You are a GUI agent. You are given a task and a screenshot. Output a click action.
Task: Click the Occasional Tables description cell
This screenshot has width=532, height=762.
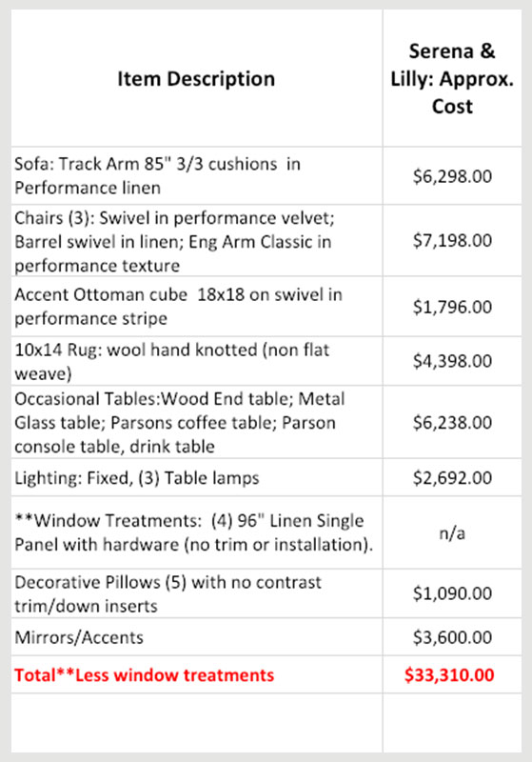(197, 422)
